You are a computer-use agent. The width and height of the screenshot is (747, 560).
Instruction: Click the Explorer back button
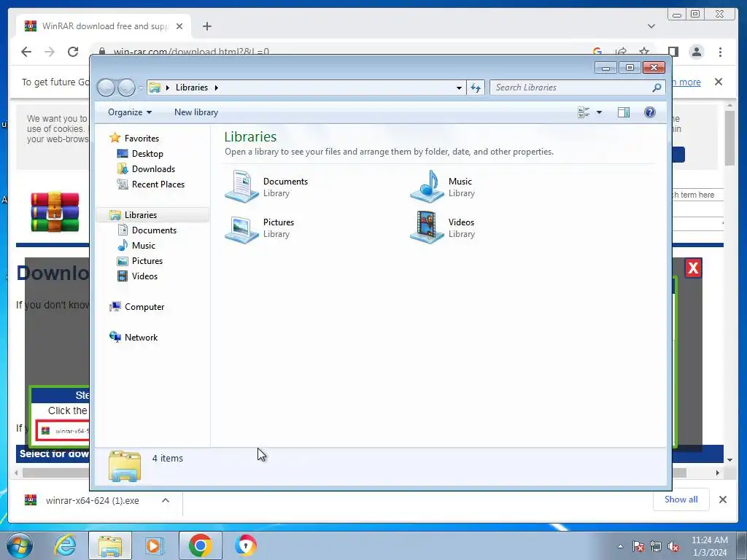click(x=106, y=87)
